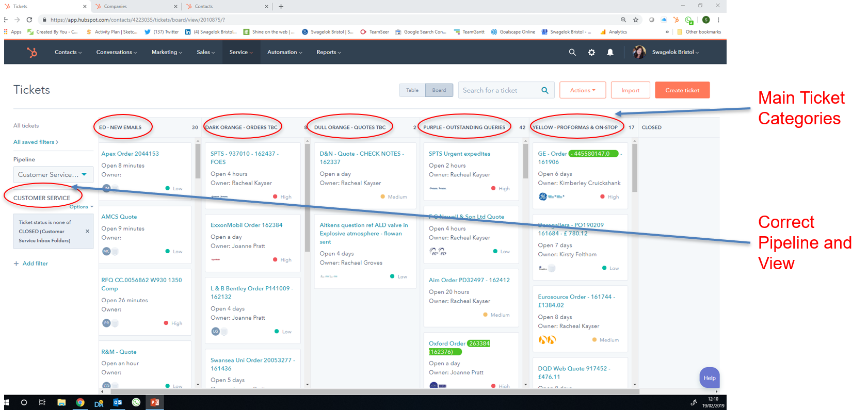This screenshot has height=410, width=868.
Task: Click the HubSpot sprocket logo
Action: (32, 52)
